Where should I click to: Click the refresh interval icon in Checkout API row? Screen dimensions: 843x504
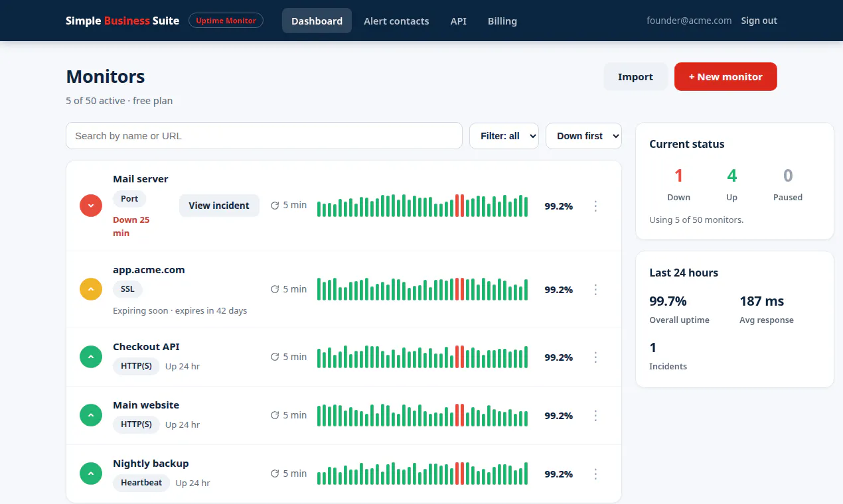275,357
